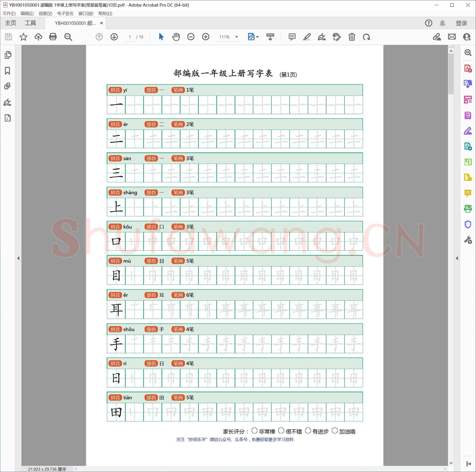Select the text highlight tool

307,37
